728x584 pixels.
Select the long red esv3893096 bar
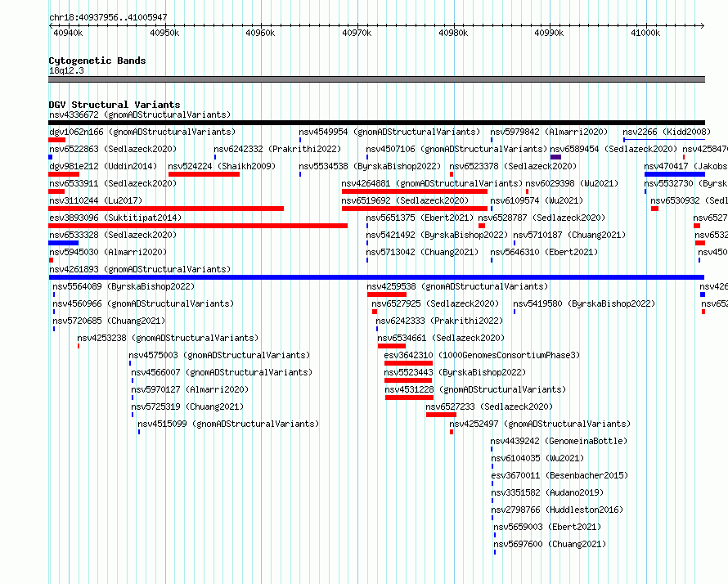coord(198,226)
